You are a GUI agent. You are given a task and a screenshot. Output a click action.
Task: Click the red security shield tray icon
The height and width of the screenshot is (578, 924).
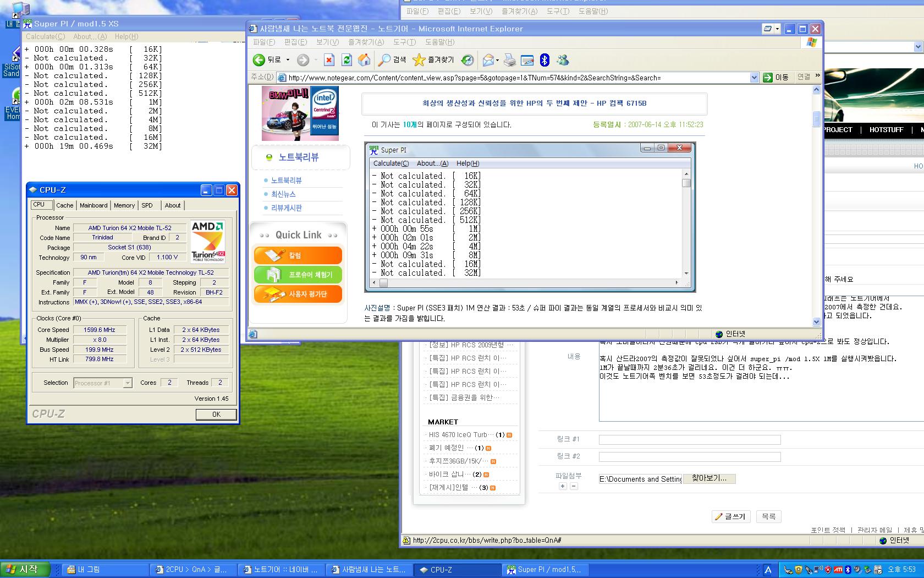[x=828, y=570]
